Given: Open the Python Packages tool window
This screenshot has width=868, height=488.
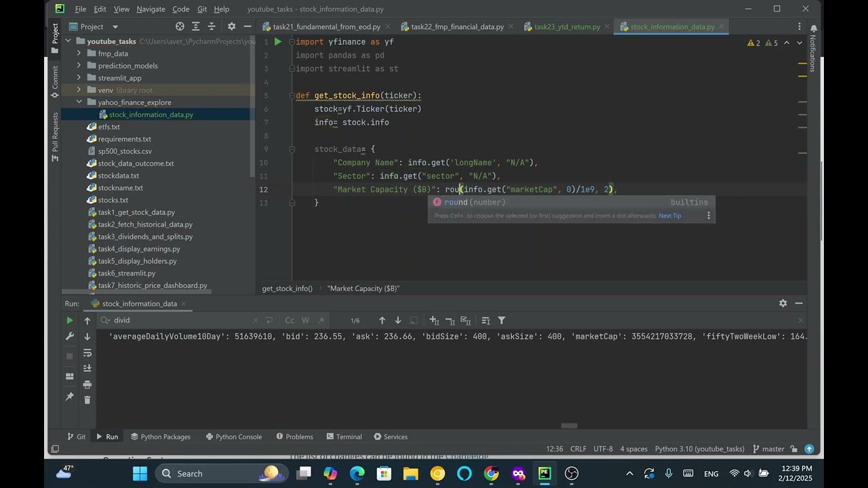Looking at the screenshot, I should [160, 437].
